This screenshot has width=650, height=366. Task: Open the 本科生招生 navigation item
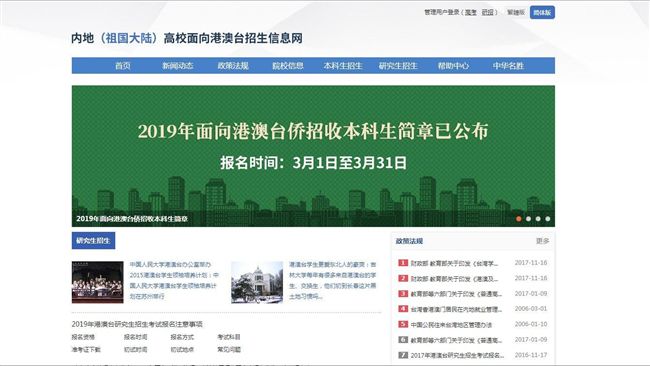343,65
